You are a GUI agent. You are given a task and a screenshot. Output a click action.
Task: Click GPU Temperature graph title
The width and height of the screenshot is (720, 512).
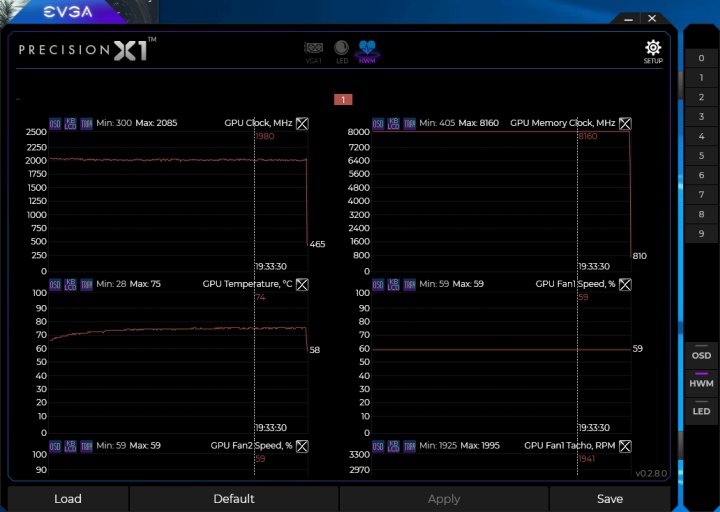[247, 284]
